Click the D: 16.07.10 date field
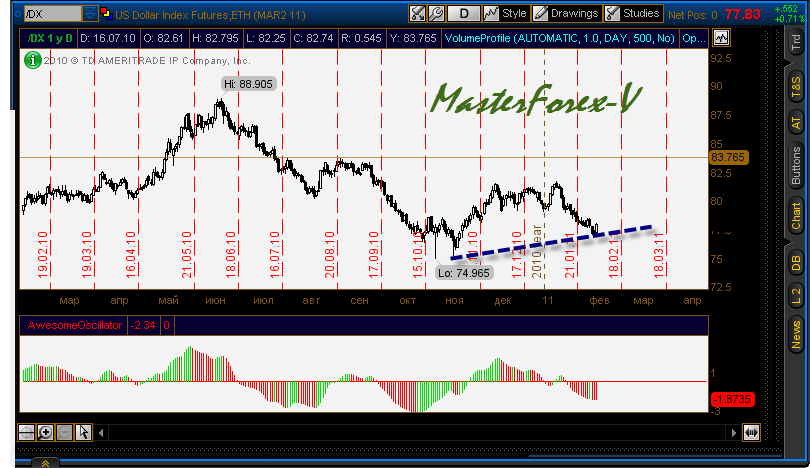Image resolution: width=810 pixels, height=468 pixels. [107, 38]
